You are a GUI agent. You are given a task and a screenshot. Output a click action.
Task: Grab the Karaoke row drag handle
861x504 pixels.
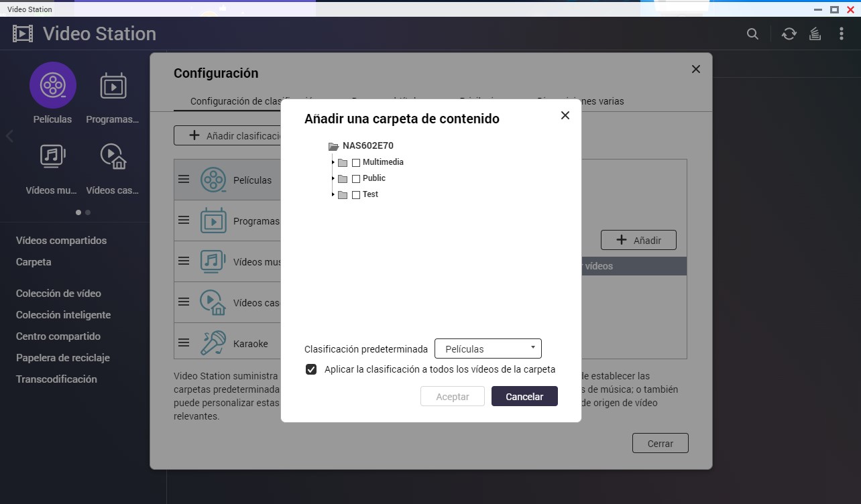click(x=184, y=343)
